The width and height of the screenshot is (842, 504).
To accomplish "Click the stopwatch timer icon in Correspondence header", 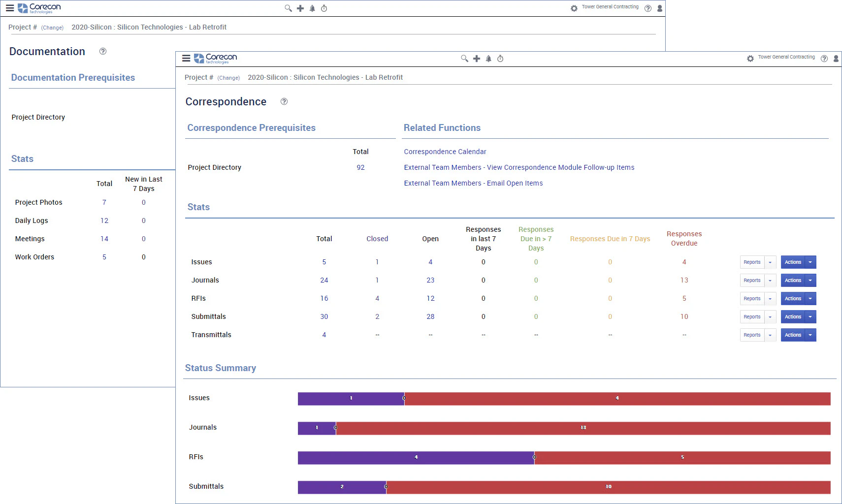I will [x=500, y=59].
